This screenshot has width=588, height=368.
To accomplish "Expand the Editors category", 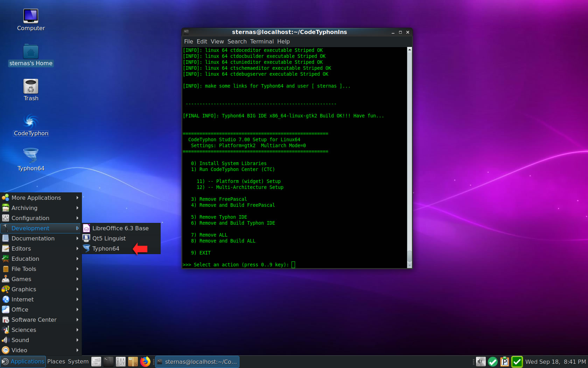I will pos(41,248).
